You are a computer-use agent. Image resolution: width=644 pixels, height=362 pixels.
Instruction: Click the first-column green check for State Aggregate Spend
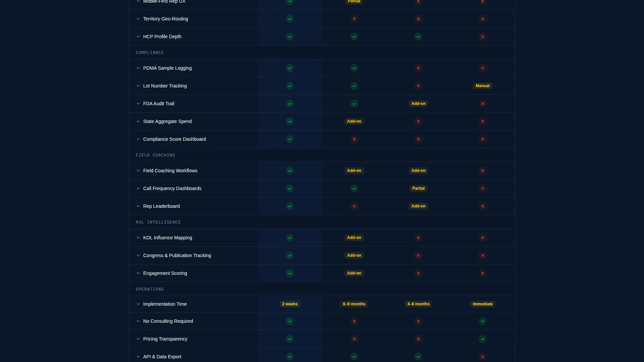290,121
